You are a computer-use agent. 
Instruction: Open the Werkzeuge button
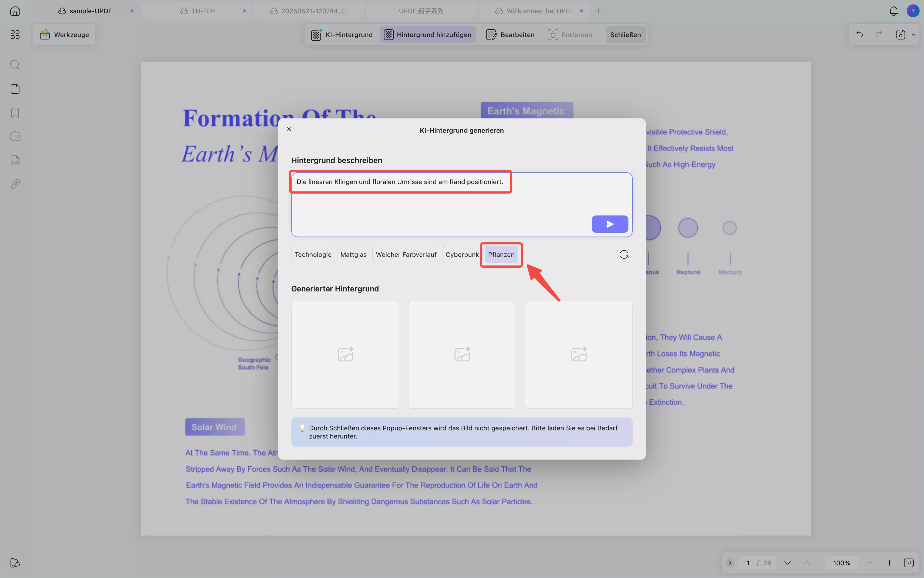coord(64,35)
